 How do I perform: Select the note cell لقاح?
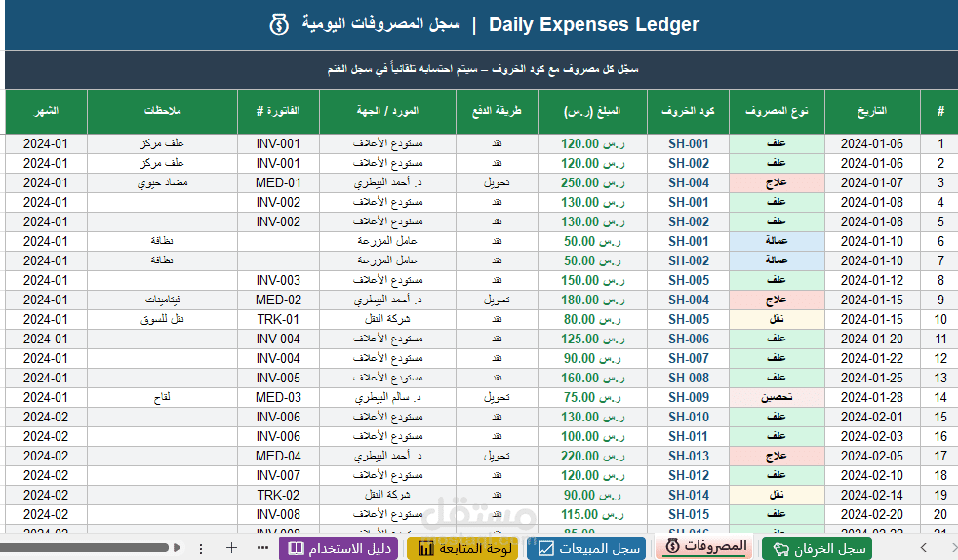click(163, 397)
